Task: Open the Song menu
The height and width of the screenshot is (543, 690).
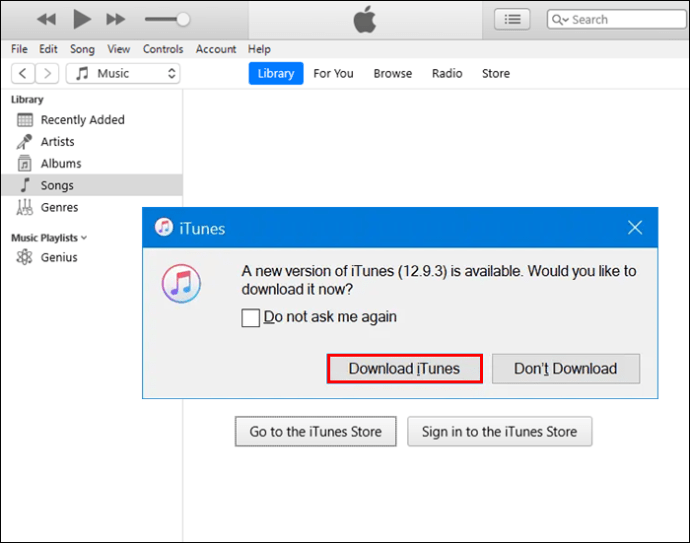Action: point(82,49)
